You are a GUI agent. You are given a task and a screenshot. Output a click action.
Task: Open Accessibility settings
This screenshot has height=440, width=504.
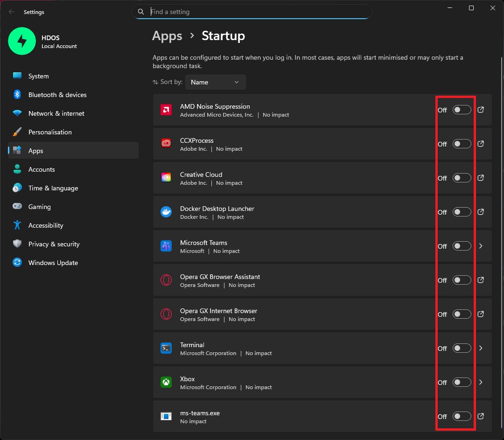tap(73, 225)
